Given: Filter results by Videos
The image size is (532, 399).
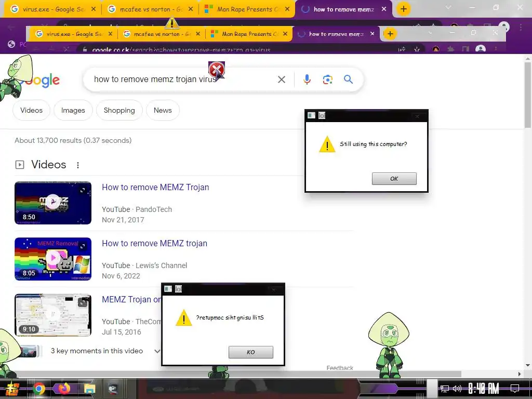Looking at the screenshot, I should point(31,110).
